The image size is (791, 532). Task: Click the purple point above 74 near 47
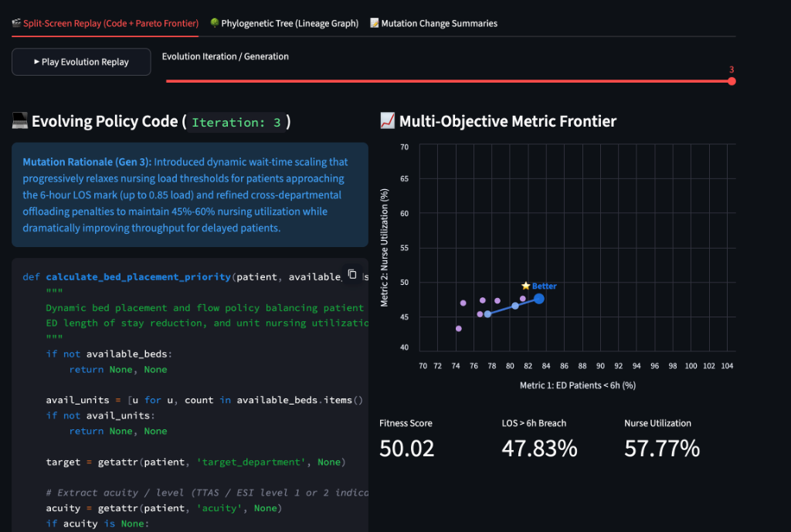pos(463,303)
